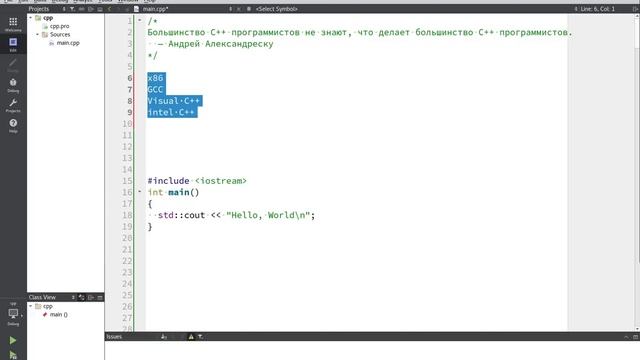The width and height of the screenshot is (640, 360).
Task: Open main.cpp from the Sources folder
Action: 68,43
